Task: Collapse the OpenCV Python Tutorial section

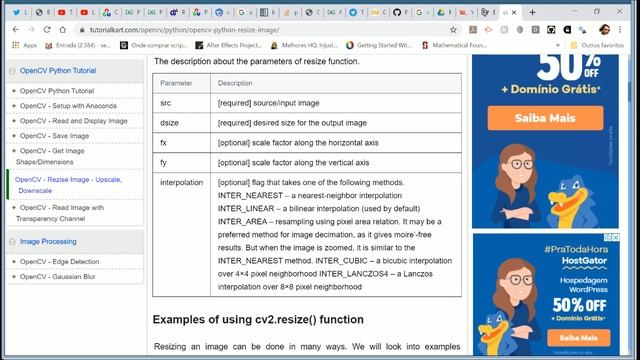Action: (12, 71)
